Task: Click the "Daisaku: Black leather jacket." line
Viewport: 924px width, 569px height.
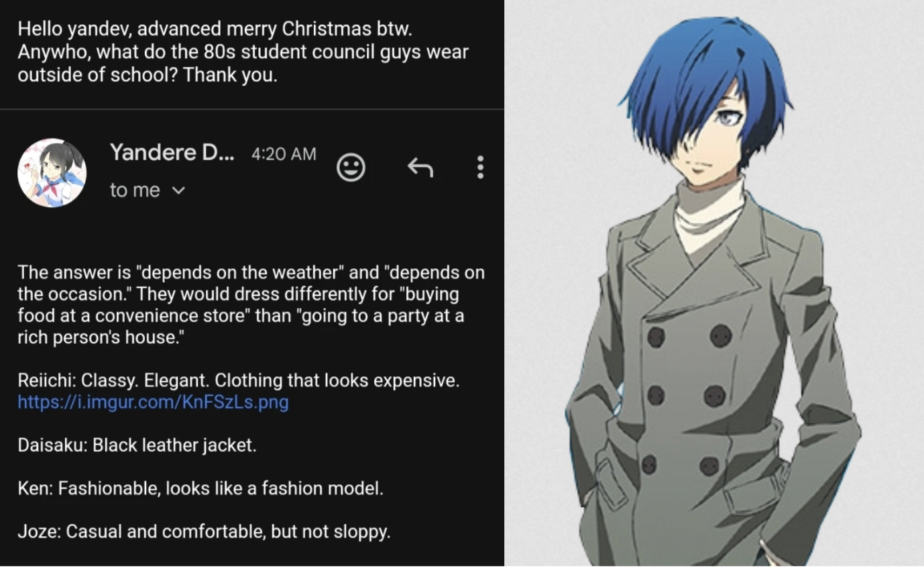Action: pyautogui.click(x=137, y=446)
